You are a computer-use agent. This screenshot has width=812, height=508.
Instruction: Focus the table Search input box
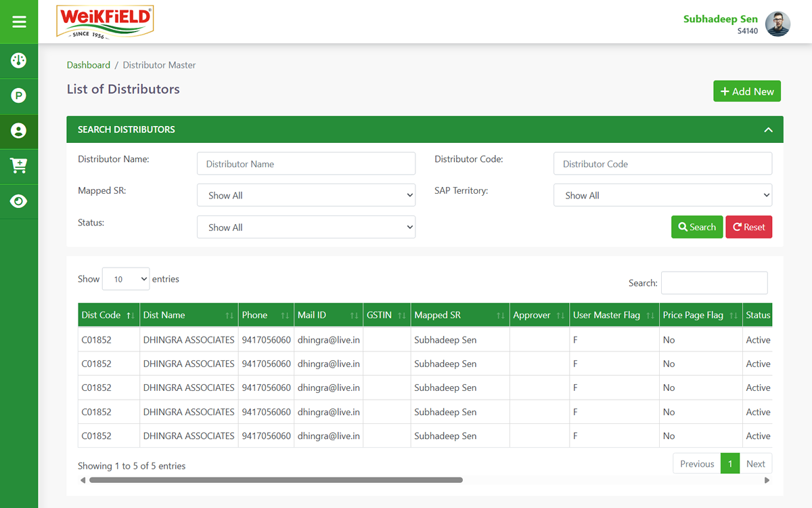715,283
